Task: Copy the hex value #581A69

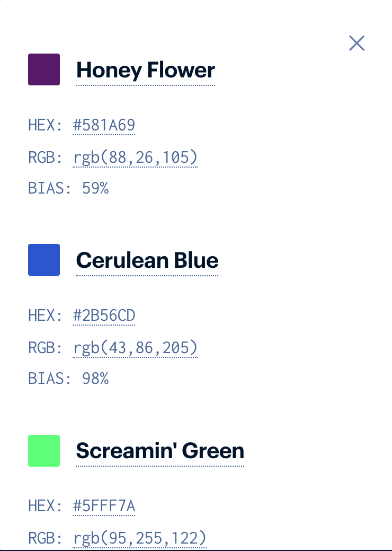Action: [x=104, y=125]
